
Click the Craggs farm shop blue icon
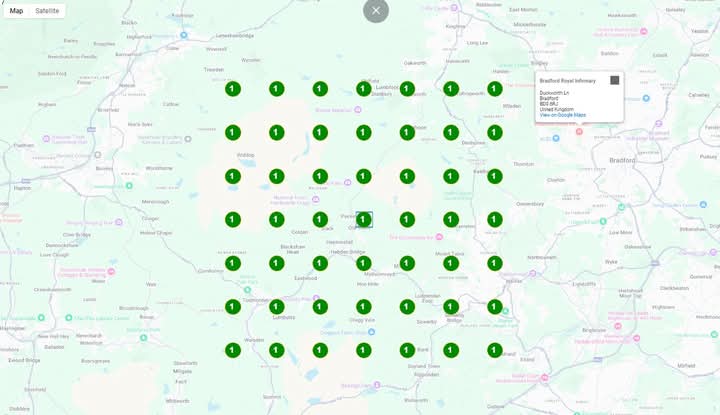coord(371,331)
